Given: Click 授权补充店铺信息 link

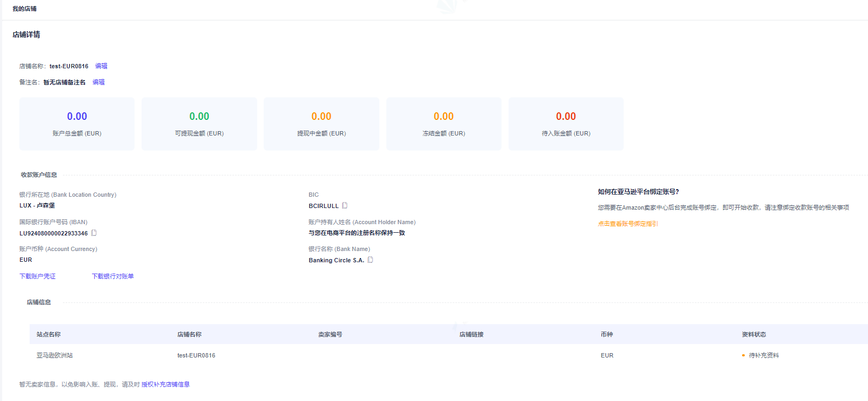Looking at the screenshot, I should (165, 384).
